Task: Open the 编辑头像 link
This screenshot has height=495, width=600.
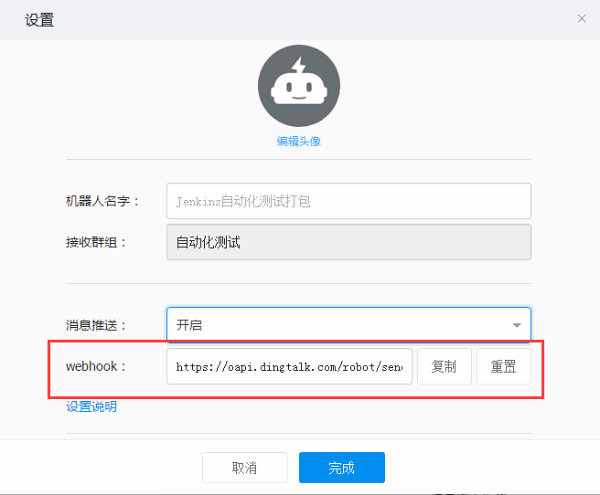Action: coord(298,141)
